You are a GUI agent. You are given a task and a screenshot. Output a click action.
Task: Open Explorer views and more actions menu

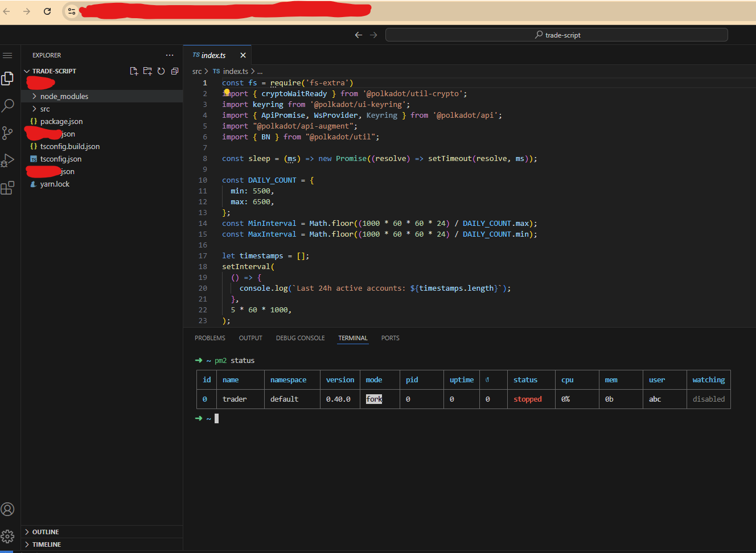point(170,55)
